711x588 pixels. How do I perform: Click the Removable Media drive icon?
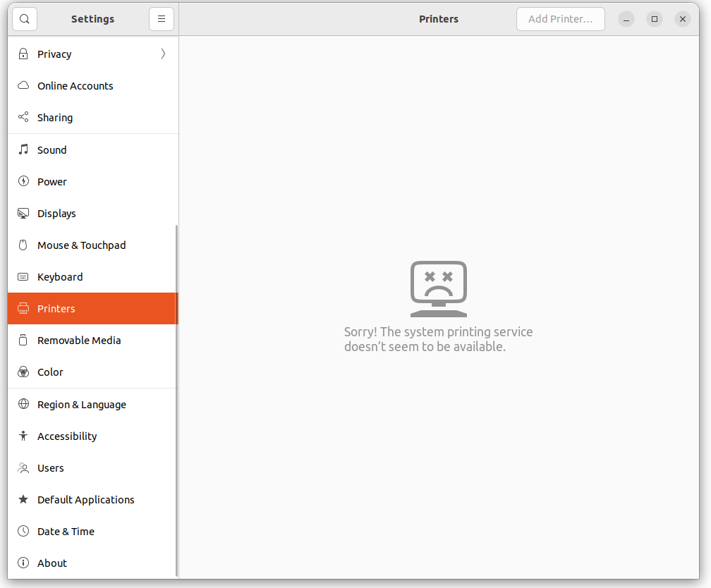pyautogui.click(x=23, y=340)
